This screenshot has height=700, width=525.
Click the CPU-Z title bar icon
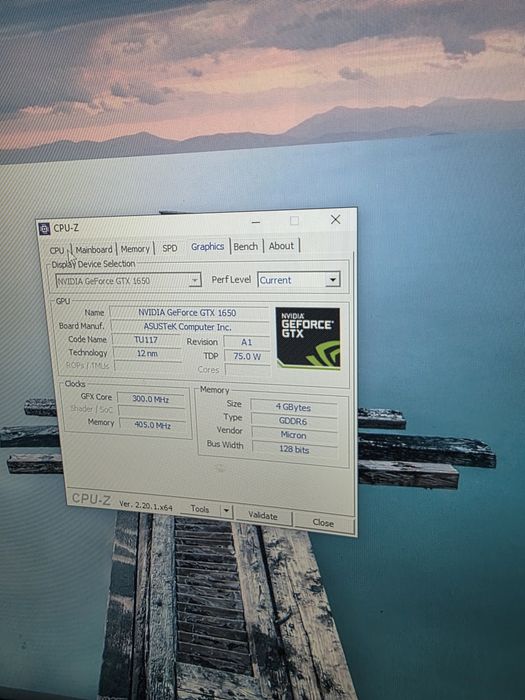click(44, 229)
